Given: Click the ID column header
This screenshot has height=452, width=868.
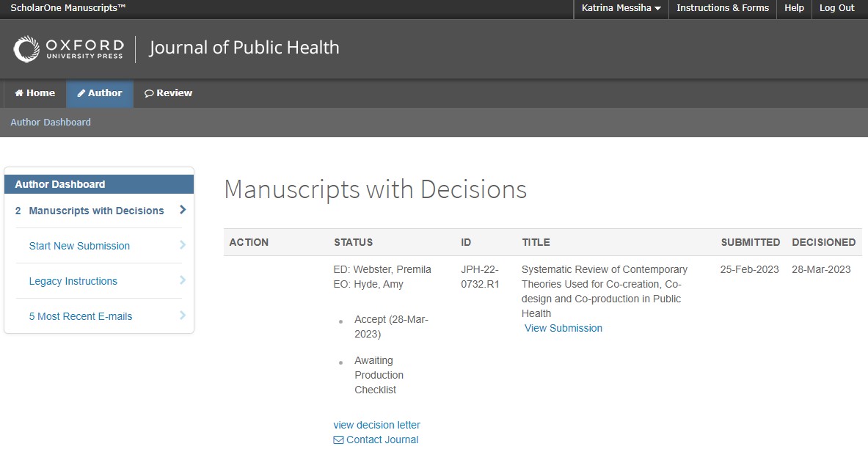Looking at the screenshot, I should coord(466,242).
